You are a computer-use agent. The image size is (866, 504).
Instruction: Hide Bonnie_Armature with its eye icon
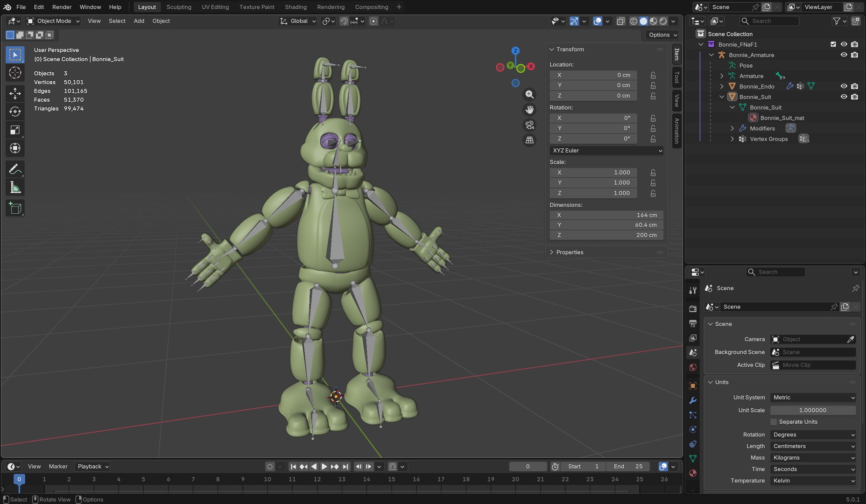pos(844,55)
